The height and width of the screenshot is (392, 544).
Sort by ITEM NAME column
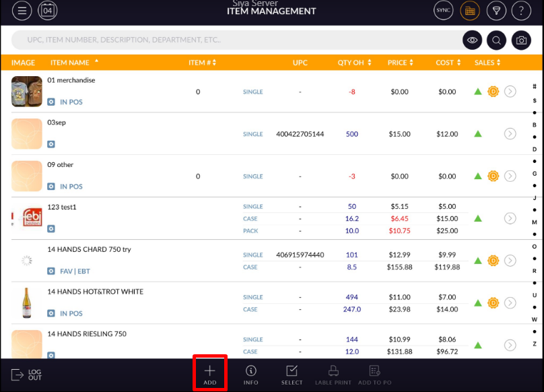point(70,63)
